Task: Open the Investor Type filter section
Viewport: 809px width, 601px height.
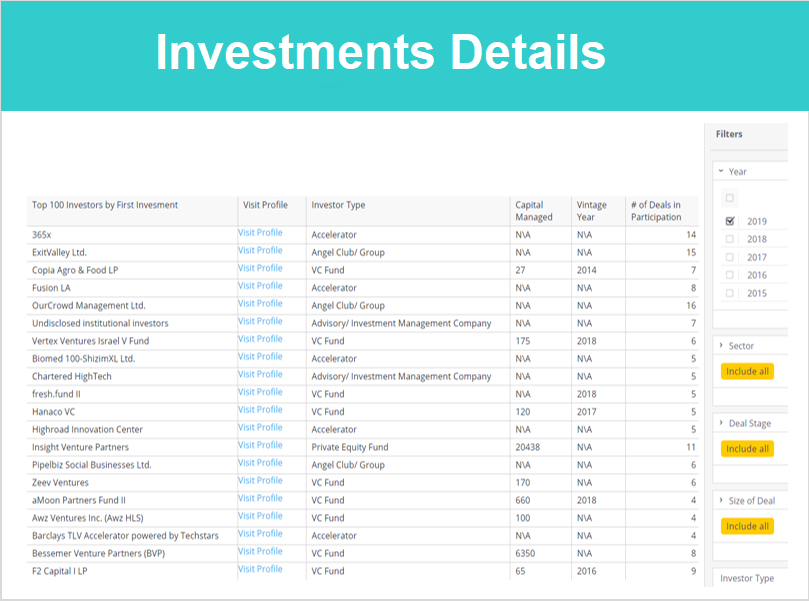Action: pyautogui.click(x=747, y=578)
